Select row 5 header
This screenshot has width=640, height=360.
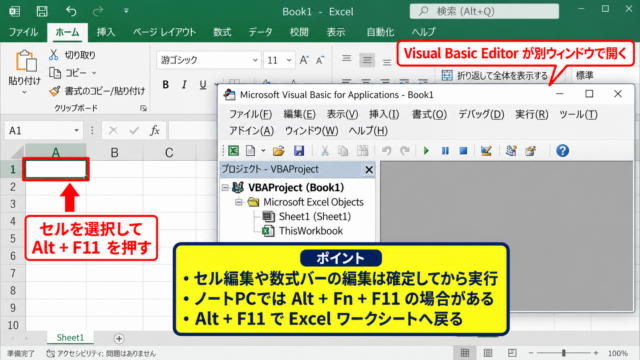(x=12, y=238)
